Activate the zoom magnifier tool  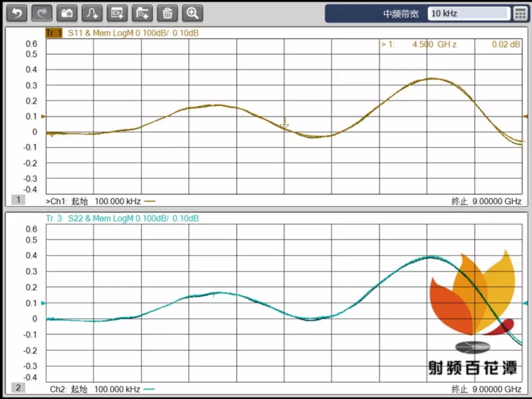[193, 14]
